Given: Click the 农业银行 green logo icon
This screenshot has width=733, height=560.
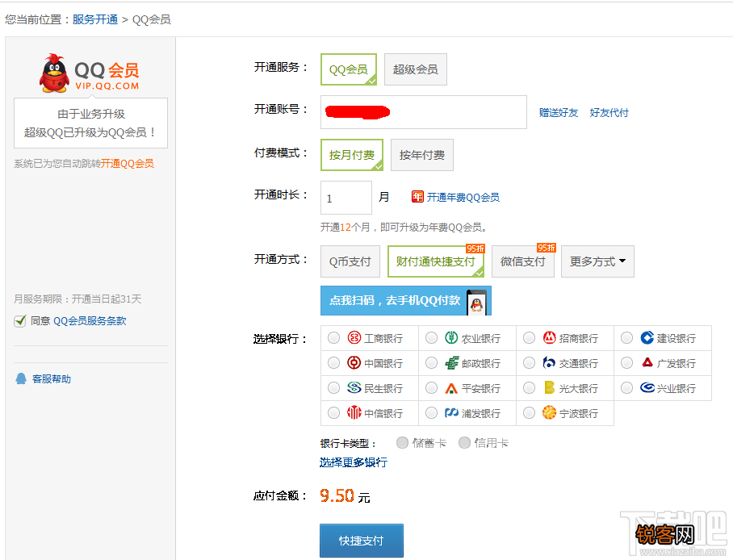Looking at the screenshot, I should [451, 337].
